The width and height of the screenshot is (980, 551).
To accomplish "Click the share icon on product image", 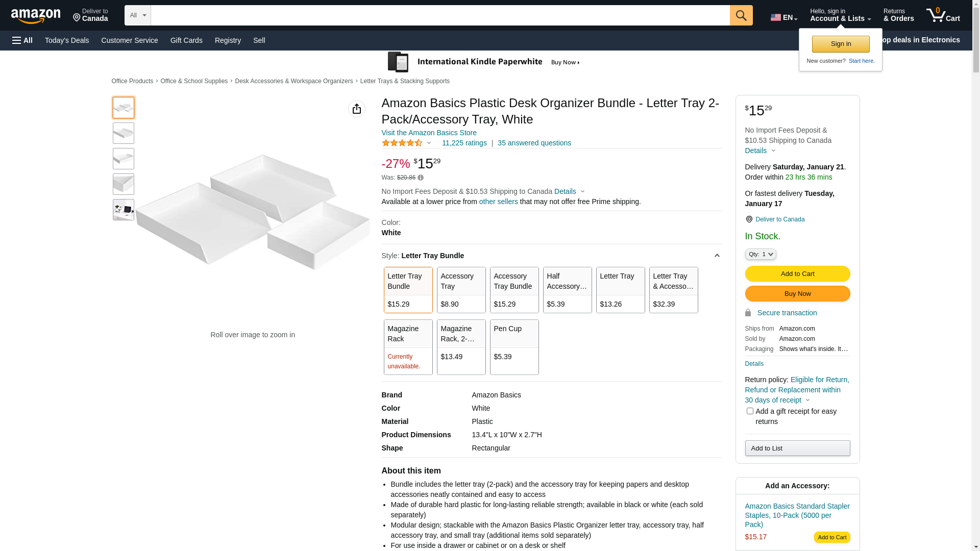I will tap(356, 109).
